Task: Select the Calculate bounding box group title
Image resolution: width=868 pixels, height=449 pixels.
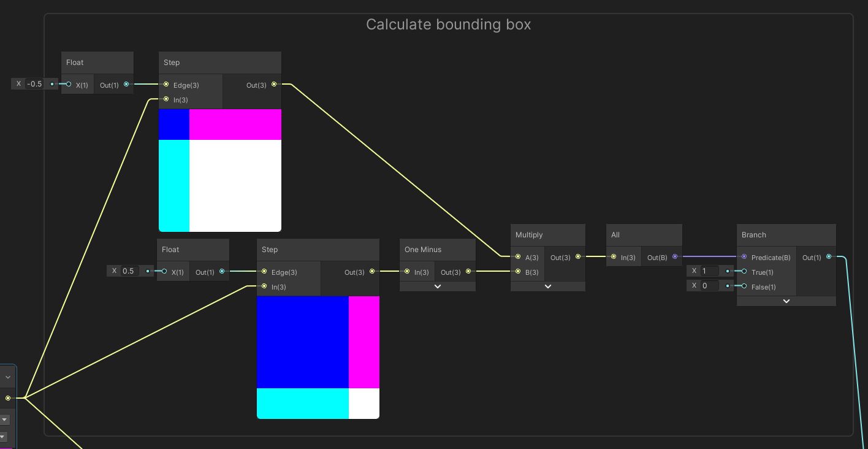Action: click(449, 25)
